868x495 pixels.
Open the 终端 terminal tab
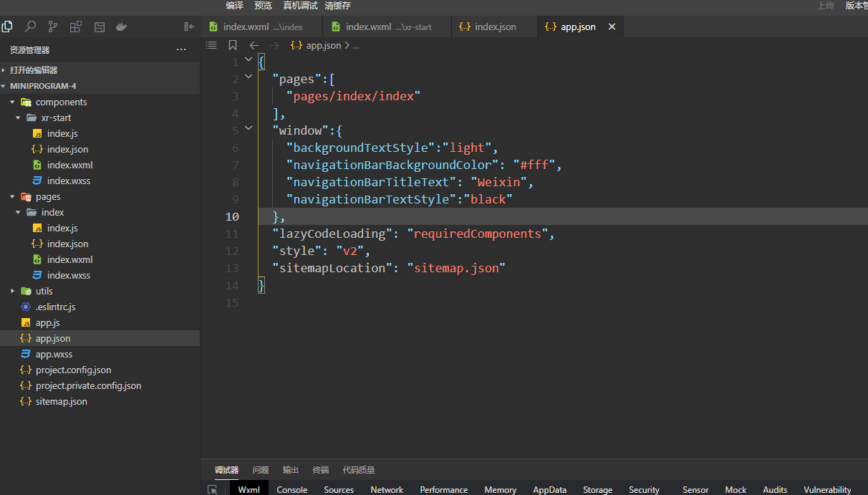pos(321,470)
